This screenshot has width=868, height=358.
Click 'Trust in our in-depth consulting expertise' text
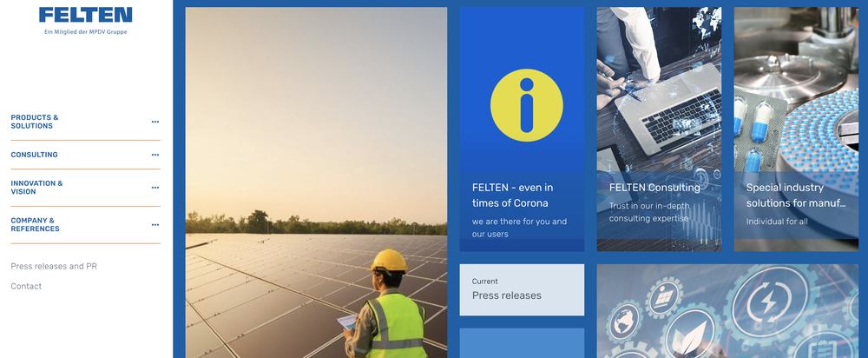pos(649,212)
